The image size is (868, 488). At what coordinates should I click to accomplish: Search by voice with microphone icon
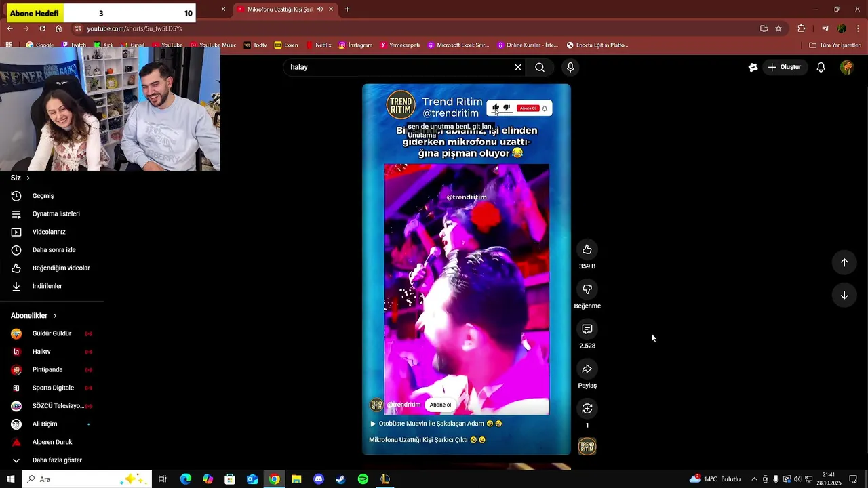point(570,67)
